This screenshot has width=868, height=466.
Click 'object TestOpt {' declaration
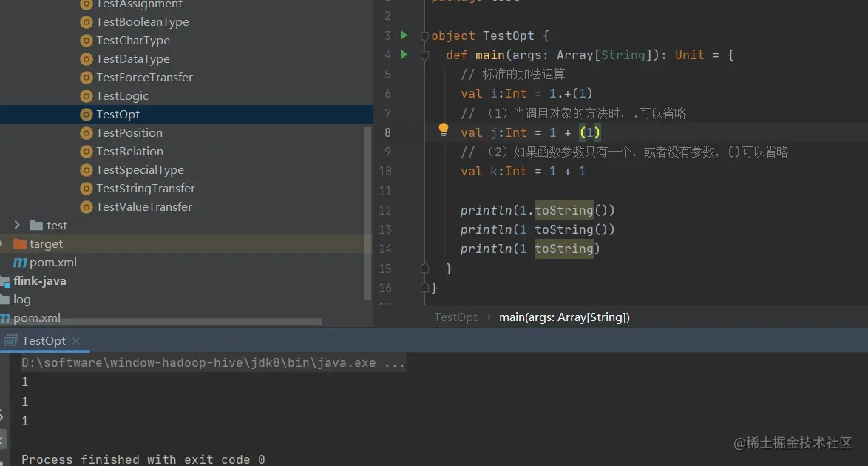coord(490,36)
